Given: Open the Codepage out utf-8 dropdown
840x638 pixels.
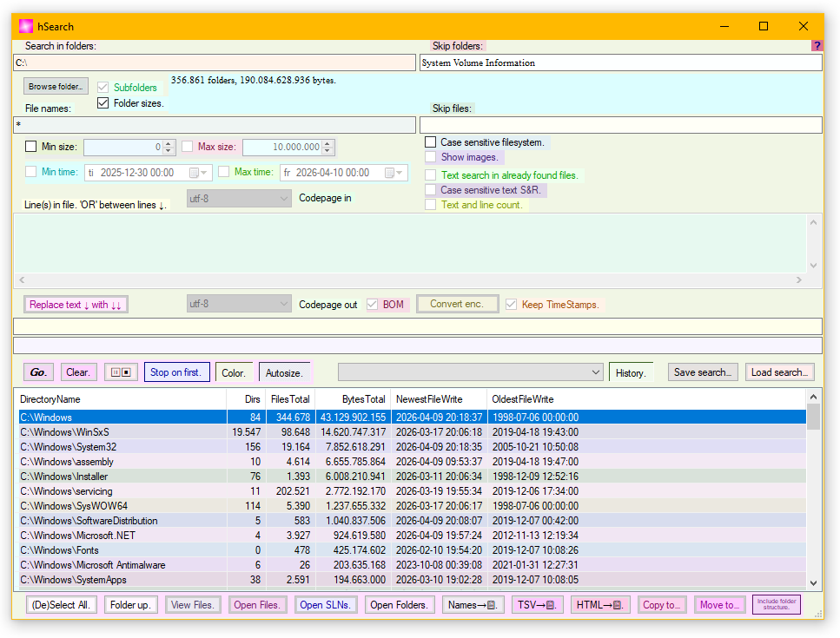Looking at the screenshot, I should (x=239, y=304).
